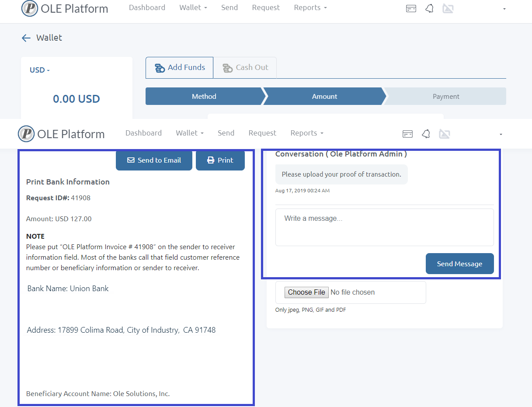Click the Aug 17, 2019 00:24 AM timestamp
This screenshot has height=407, width=532.
(x=303, y=191)
